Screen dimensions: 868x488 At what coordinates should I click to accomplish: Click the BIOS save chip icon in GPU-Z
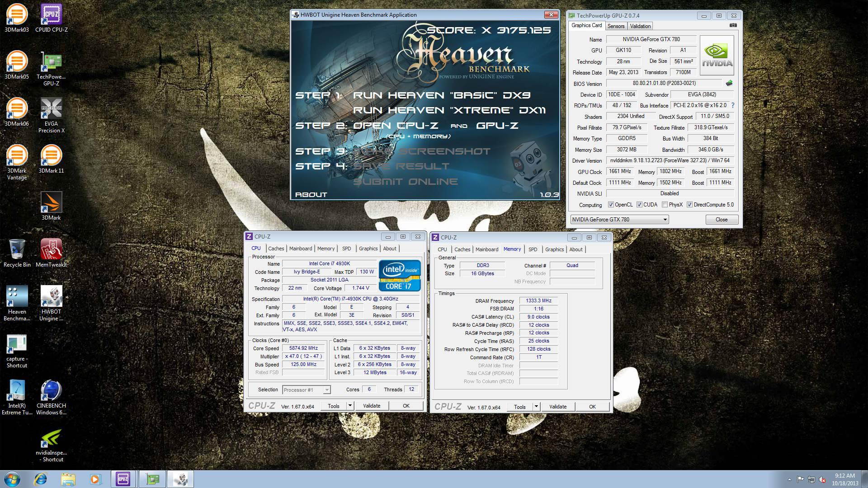click(729, 83)
